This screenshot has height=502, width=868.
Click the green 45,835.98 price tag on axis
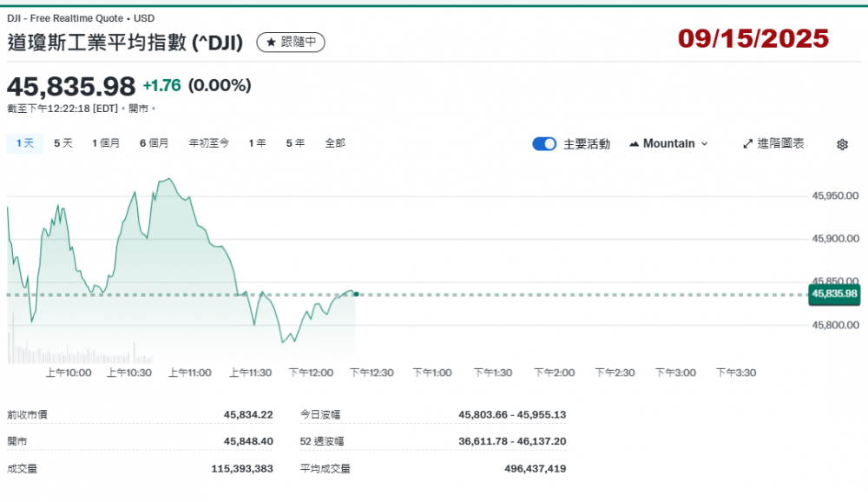pos(833,294)
